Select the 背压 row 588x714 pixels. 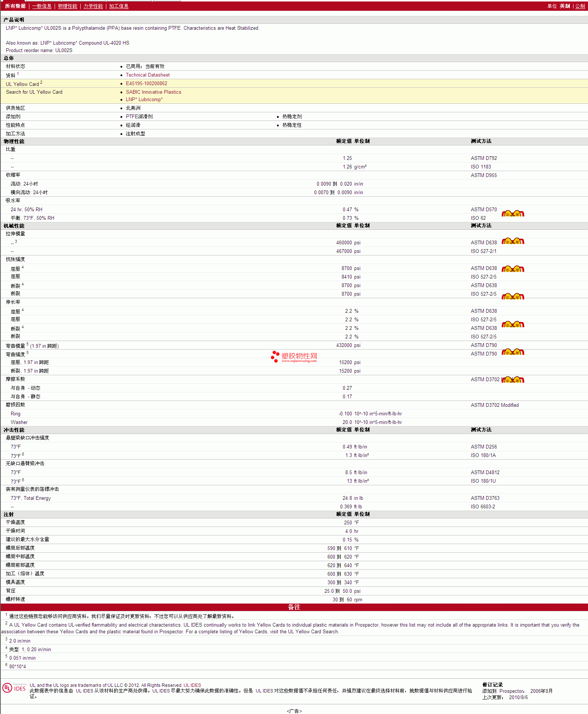tap(294, 591)
